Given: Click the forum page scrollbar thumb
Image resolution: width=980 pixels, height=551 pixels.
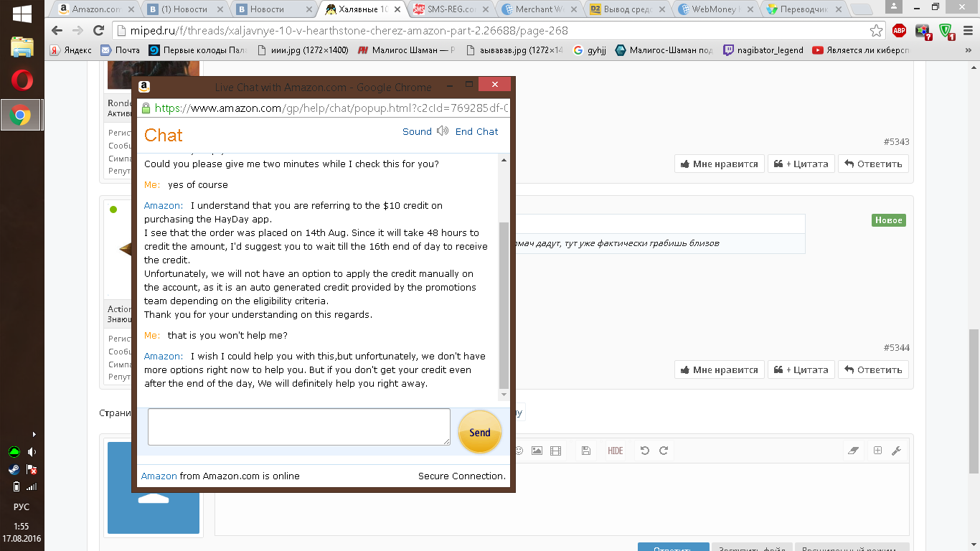Looking at the screenshot, I should 974,400.
